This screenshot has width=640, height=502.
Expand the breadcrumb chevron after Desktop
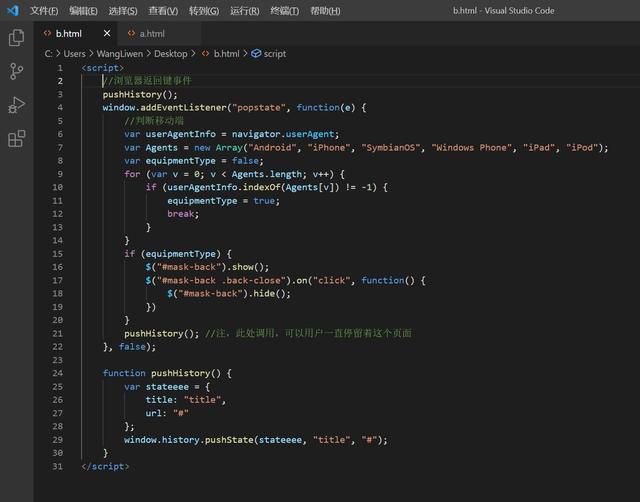click(x=193, y=53)
